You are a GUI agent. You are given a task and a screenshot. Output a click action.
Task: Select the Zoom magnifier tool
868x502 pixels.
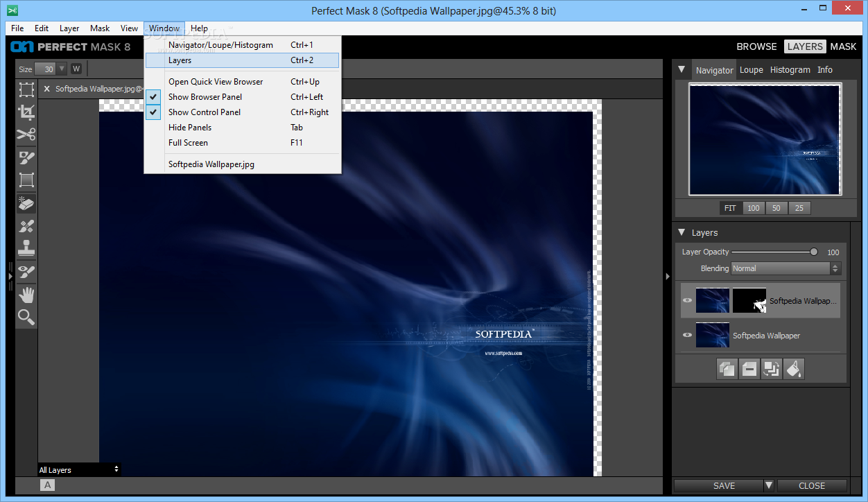click(26, 318)
